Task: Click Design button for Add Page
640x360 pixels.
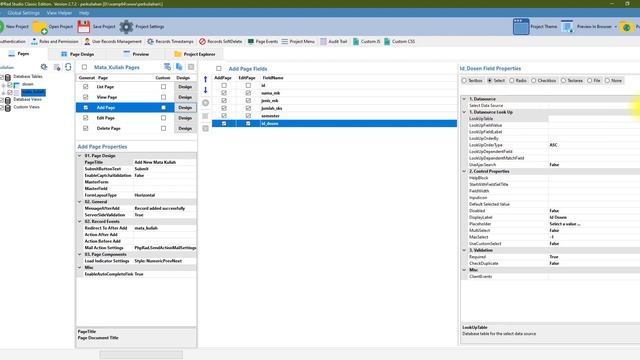Action: click(185, 107)
